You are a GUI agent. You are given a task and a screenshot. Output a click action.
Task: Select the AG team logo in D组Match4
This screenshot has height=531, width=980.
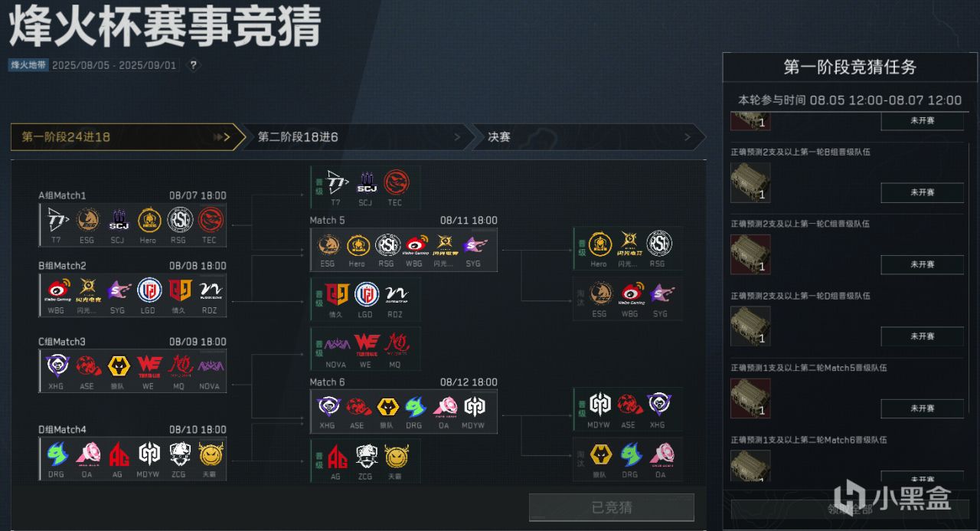click(119, 454)
